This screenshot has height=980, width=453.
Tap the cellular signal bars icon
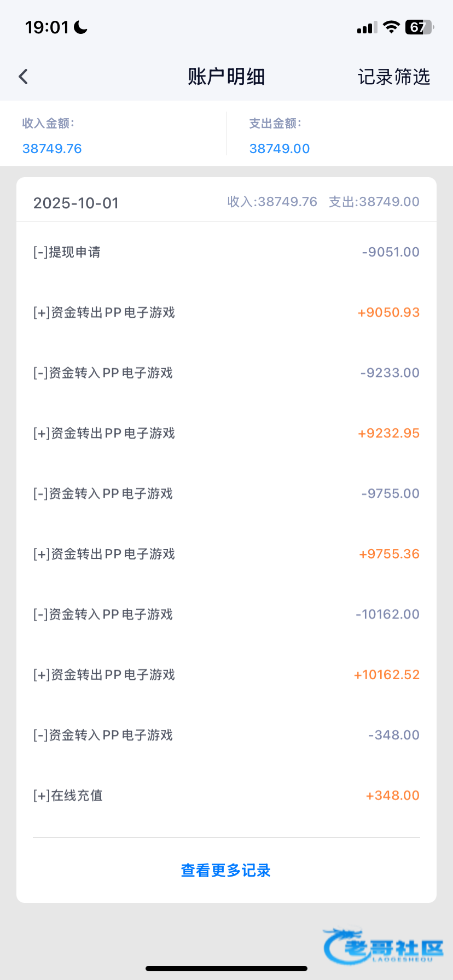(x=367, y=28)
